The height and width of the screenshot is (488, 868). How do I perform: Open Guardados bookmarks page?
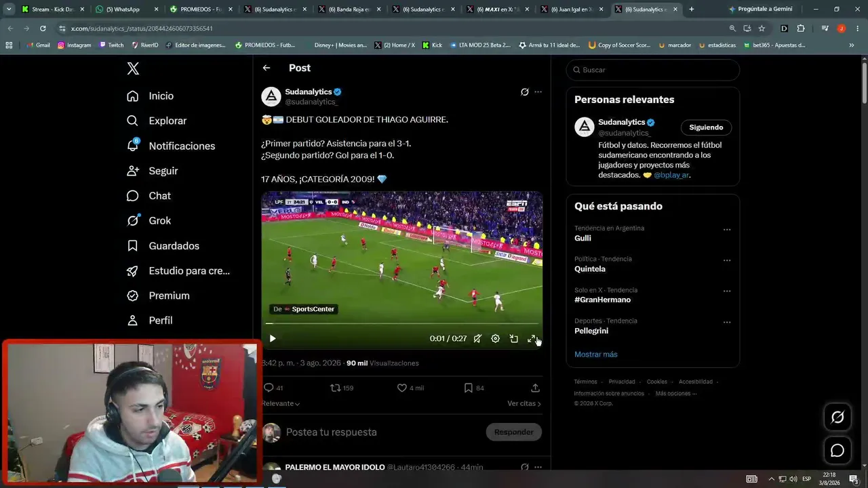point(163,245)
